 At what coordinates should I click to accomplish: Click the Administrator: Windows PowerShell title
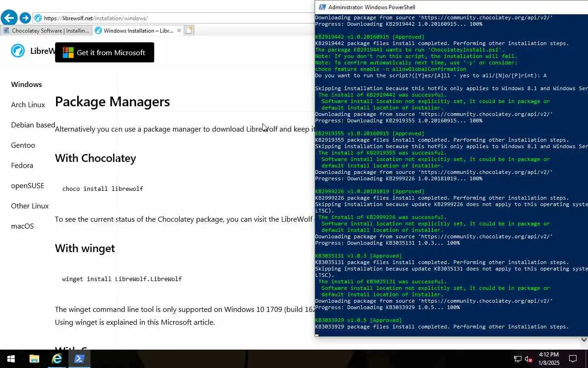pos(372,7)
